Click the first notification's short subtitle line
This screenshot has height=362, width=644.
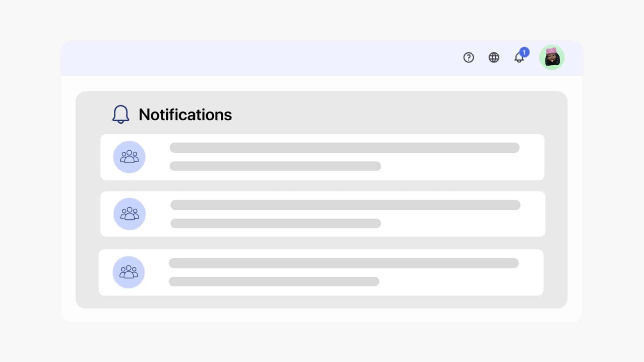pyautogui.click(x=275, y=166)
